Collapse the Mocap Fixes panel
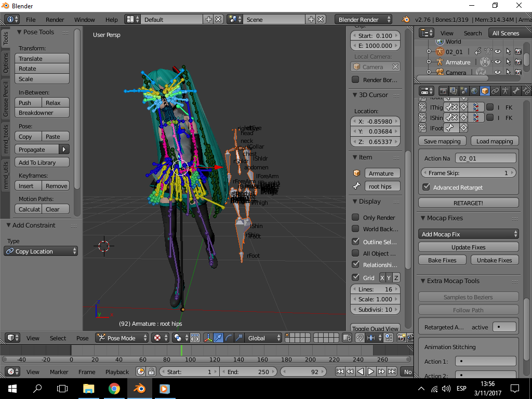532x399 pixels. tap(423, 218)
